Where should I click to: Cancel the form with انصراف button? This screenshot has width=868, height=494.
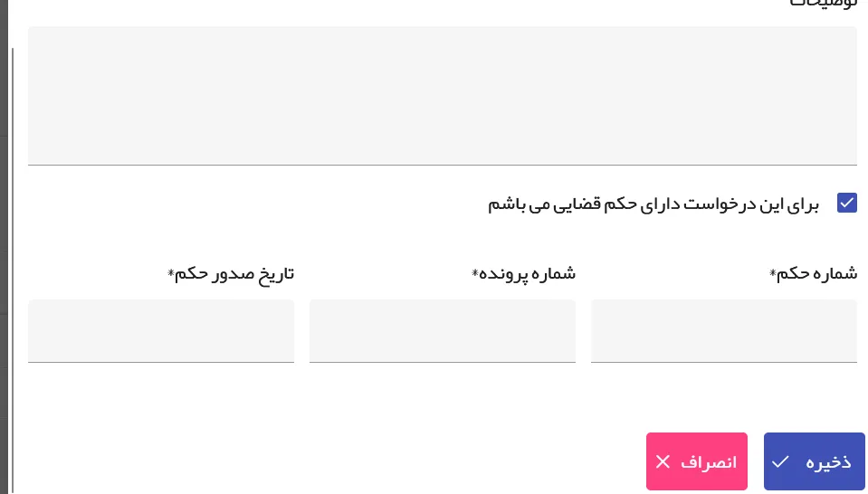pos(696,461)
